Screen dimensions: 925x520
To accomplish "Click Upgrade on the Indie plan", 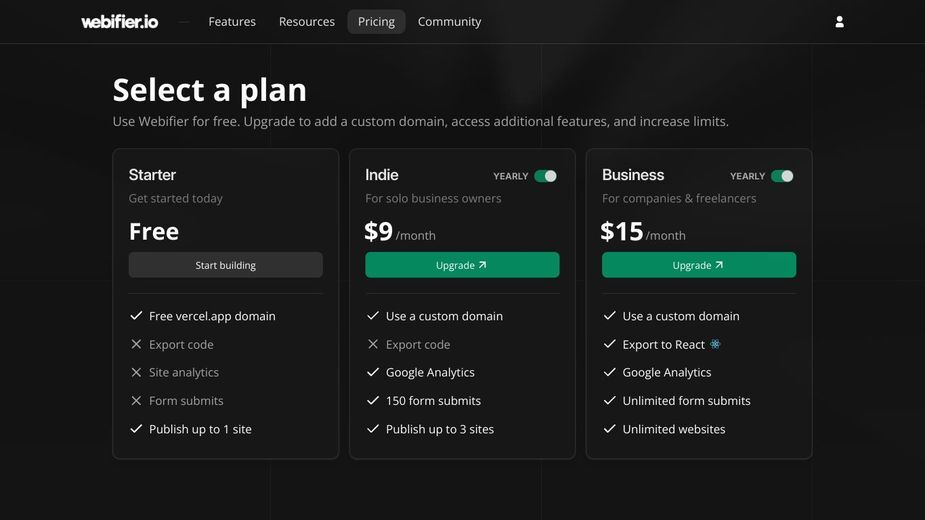I will (462, 265).
